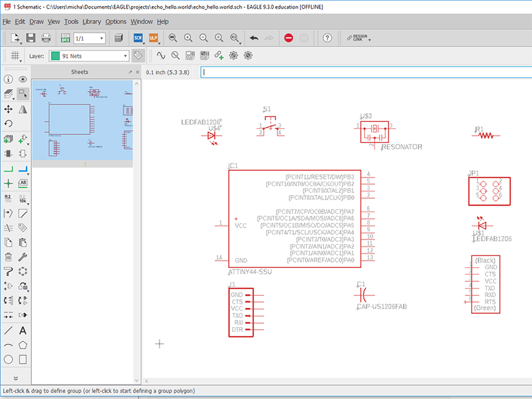Click the green layer color swatch

[55, 56]
